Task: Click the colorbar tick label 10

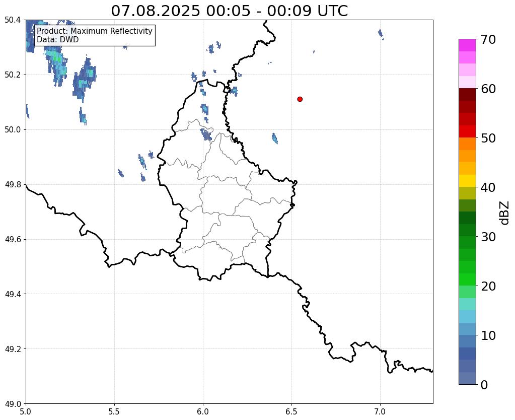Action: 488,335
